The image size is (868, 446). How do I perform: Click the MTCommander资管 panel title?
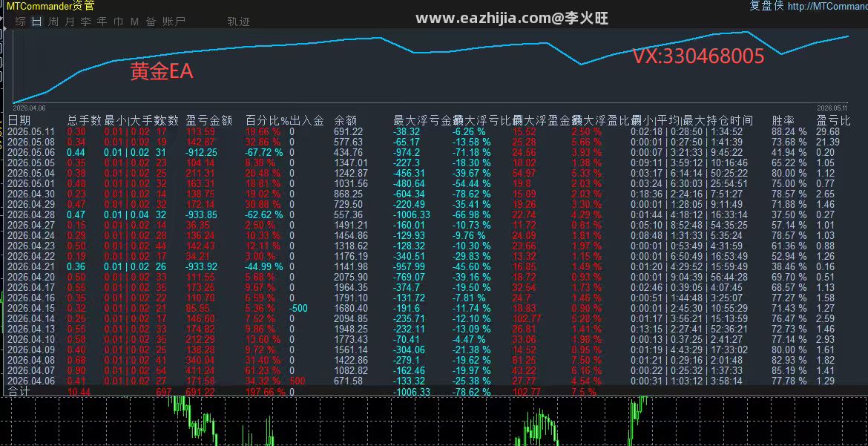point(50,6)
